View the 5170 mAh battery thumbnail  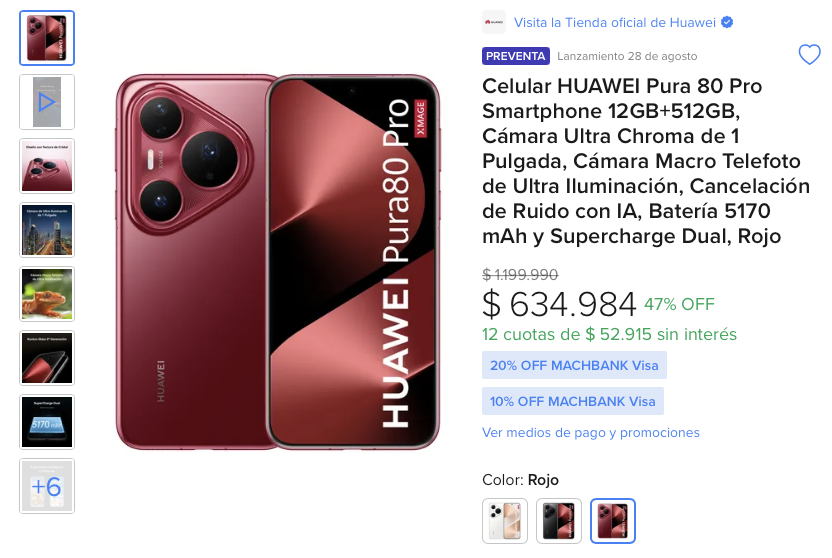[47, 422]
